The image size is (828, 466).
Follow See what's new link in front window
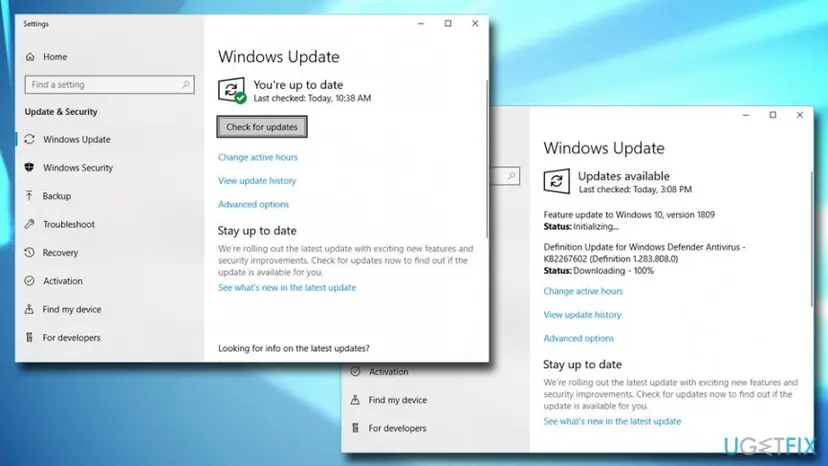tap(287, 287)
